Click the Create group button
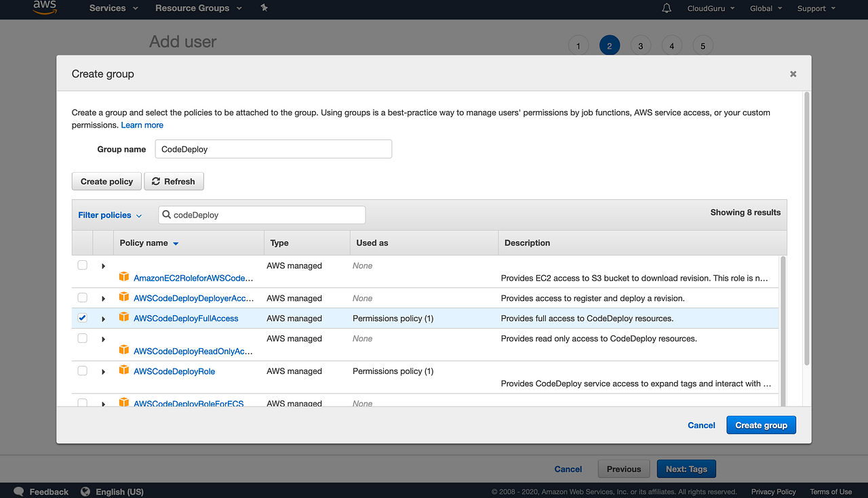The height and width of the screenshot is (498, 868). pyautogui.click(x=761, y=425)
